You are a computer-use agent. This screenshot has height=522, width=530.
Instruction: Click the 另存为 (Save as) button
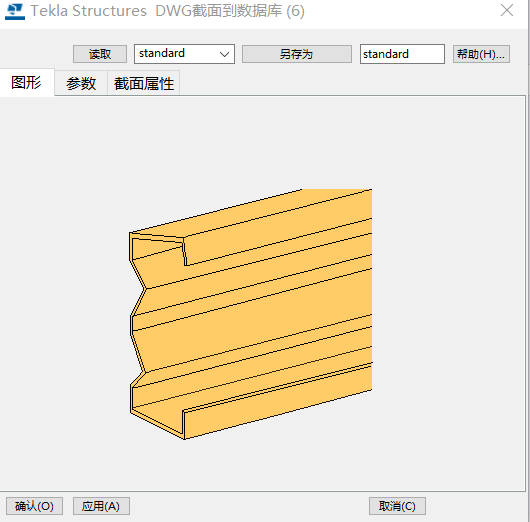296,54
